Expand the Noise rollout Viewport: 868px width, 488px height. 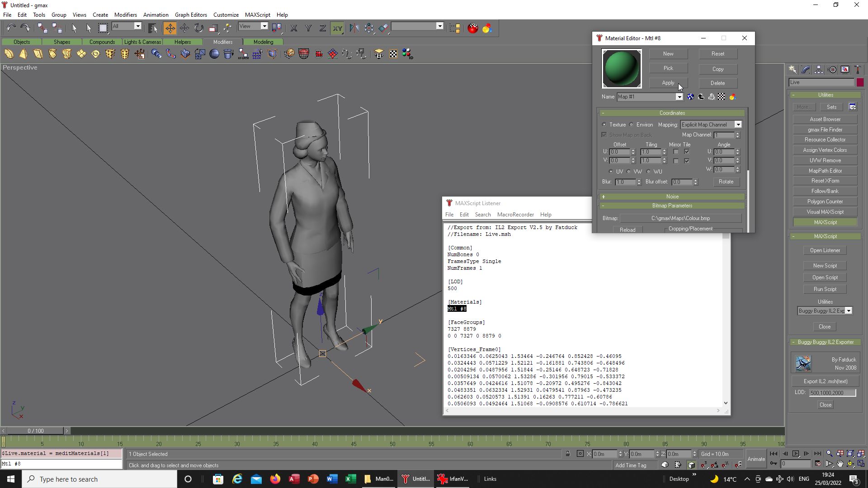pos(672,197)
